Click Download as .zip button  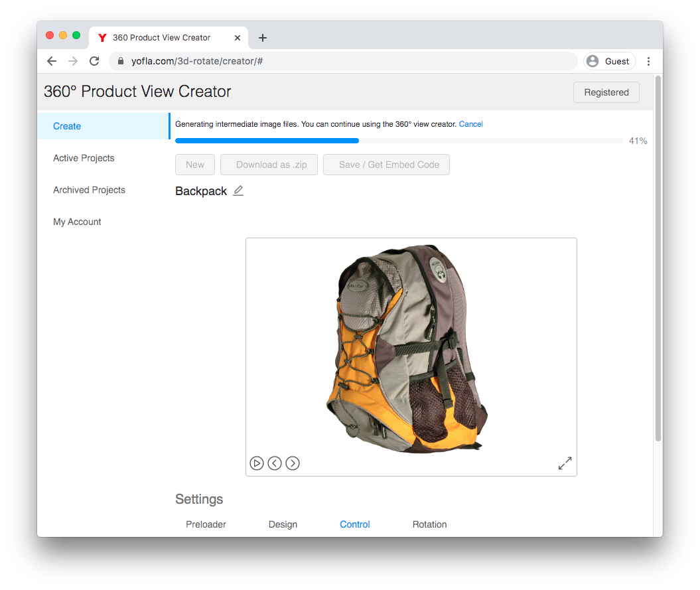coord(269,165)
